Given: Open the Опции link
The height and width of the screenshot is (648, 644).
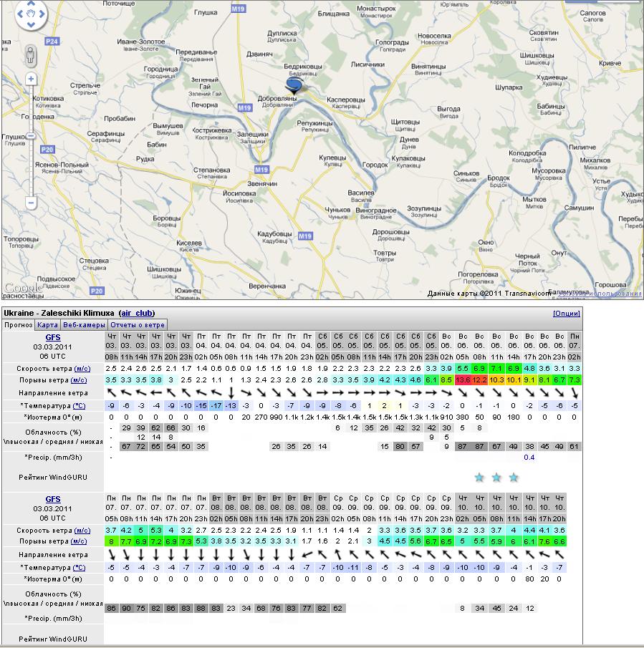Looking at the screenshot, I should (566, 313).
